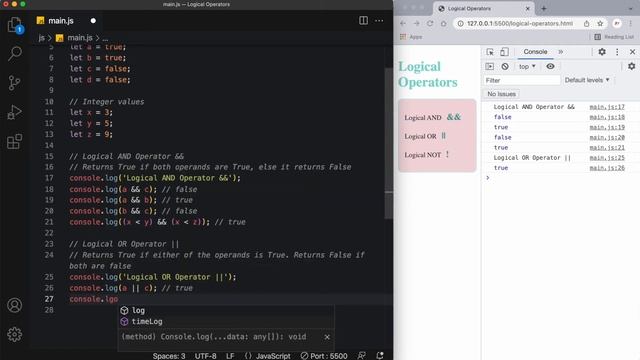The width and height of the screenshot is (640, 360).
Task: Go back in the browser
Action: pos(403,24)
